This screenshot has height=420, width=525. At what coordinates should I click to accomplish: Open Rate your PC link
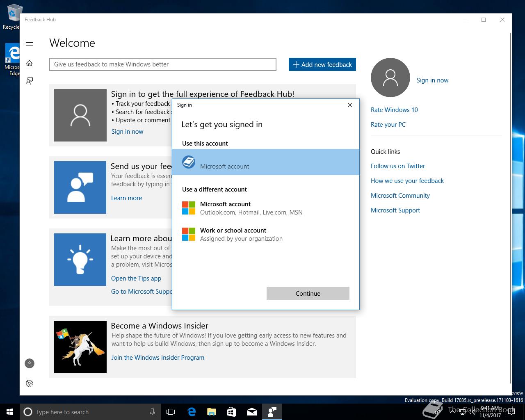click(x=388, y=125)
